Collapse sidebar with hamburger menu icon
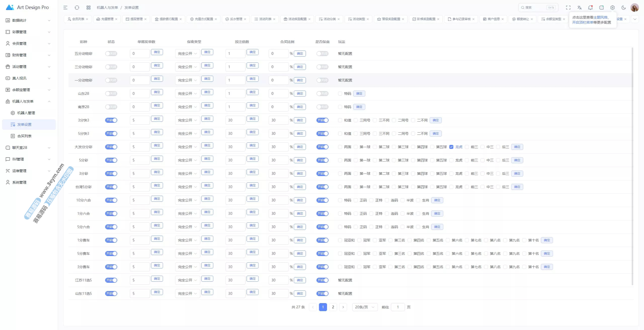Viewport: 644px width, 330px height. pos(65,8)
